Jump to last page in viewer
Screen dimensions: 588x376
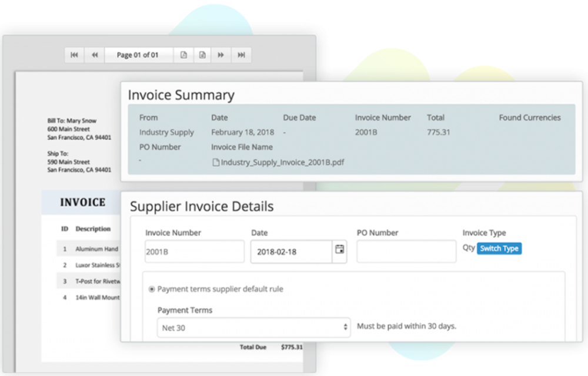point(241,55)
